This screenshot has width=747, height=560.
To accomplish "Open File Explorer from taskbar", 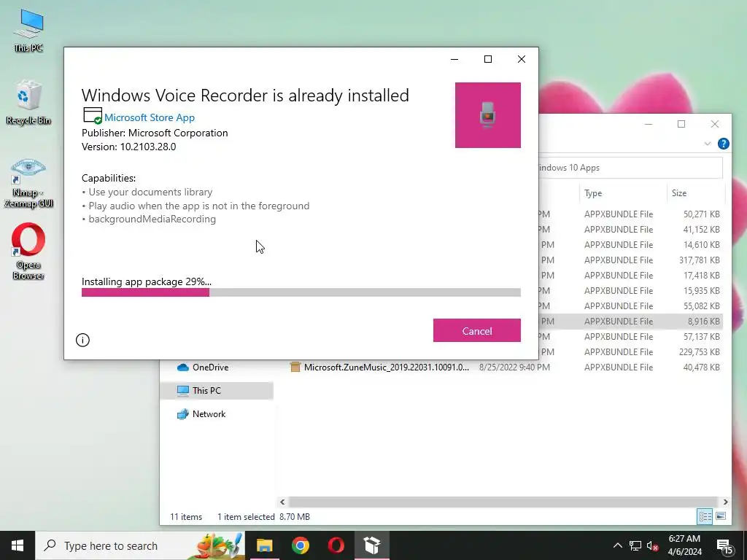I will pyautogui.click(x=264, y=545).
